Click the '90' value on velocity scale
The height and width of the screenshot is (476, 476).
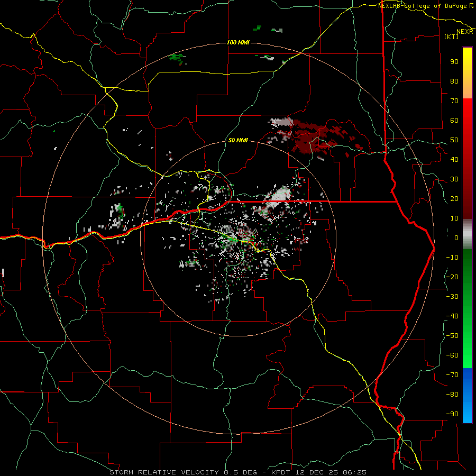[454, 62]
